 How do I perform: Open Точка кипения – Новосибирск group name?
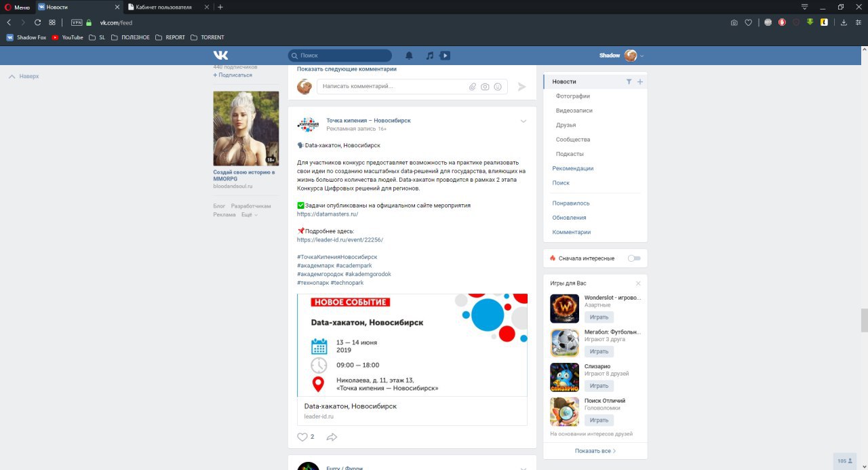pyautogui.click(x=368, y=121)
